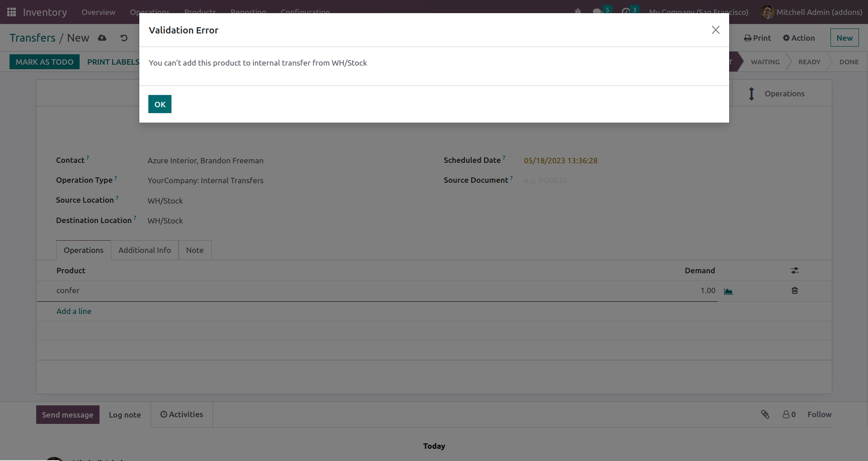Viewport: 868px width, 461px height.
Task: Open the Overview menu item
Action: pyautogui.click(x=98, y=12)
